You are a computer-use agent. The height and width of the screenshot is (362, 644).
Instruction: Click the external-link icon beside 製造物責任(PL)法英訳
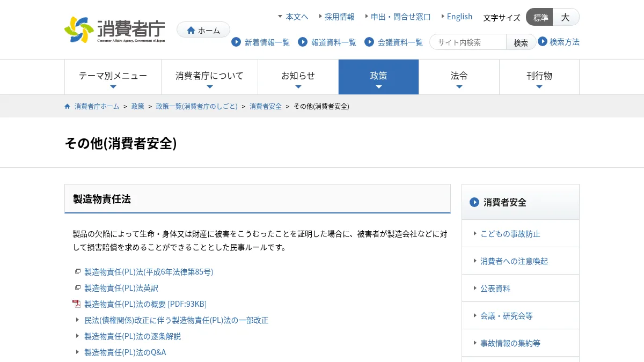(78, 288)
